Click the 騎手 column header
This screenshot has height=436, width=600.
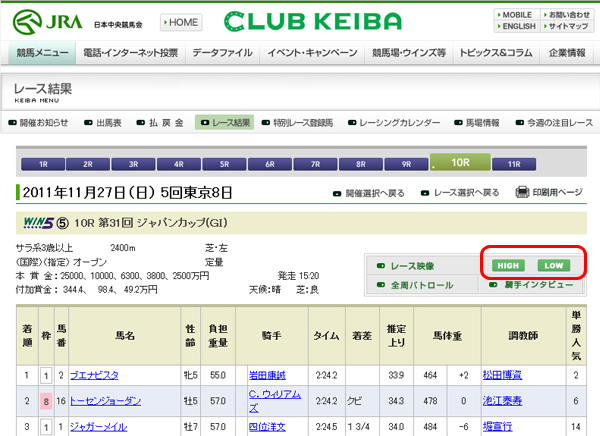pos(272,336)
